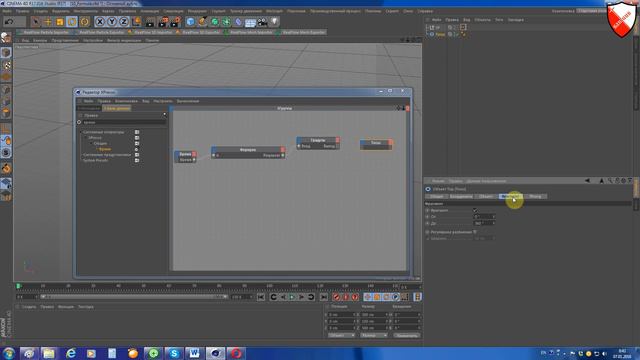
Task: Click the Apply coordinates button
Action: (407, 335)
